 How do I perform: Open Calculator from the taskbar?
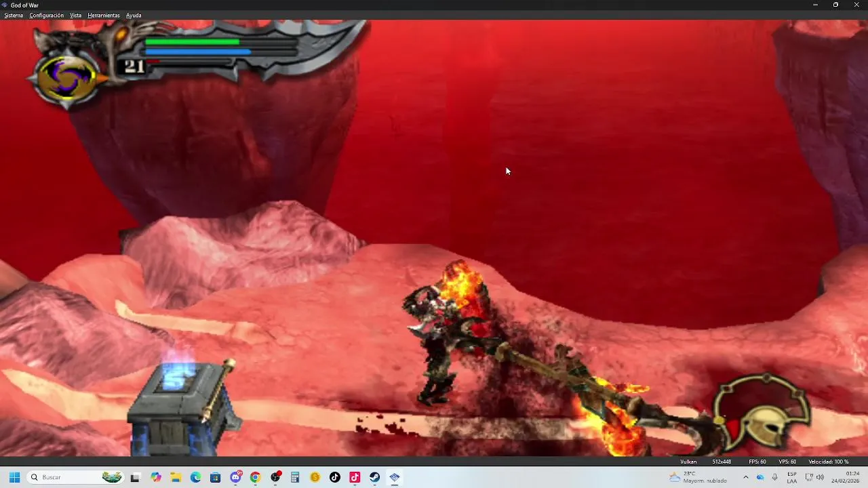pyautogui.click(x=295, y=477)
